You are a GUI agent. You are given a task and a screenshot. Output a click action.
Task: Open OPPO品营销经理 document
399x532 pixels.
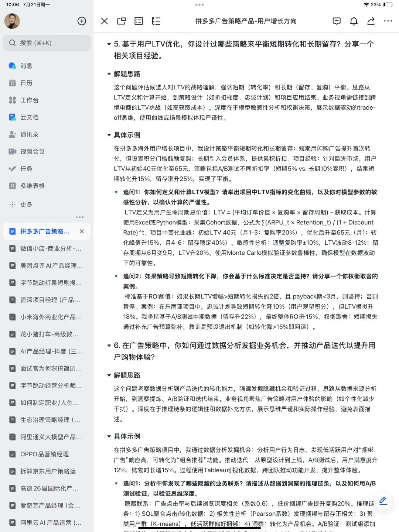point(47,454)
